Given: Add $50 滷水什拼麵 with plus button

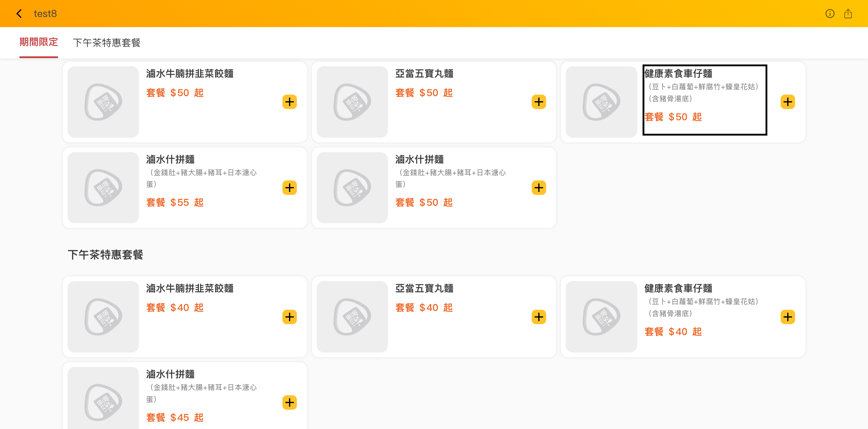Looking at the screenshot, I should [x=539, y=188].
